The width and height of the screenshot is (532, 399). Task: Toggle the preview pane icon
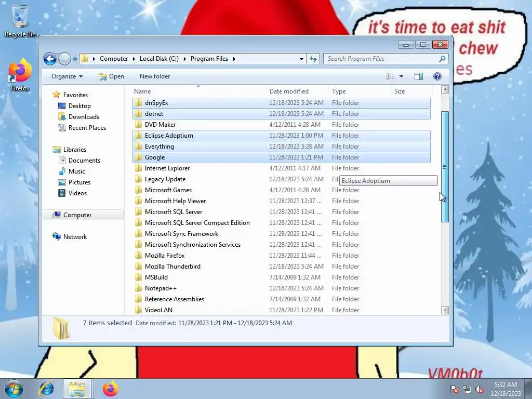(x=419, y=76)
